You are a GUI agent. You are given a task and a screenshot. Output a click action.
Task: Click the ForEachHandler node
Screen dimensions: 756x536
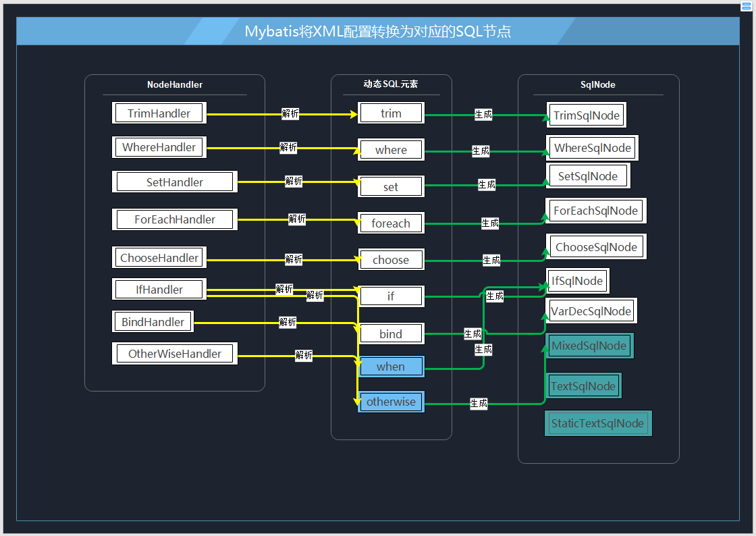[x=175, y=219]
